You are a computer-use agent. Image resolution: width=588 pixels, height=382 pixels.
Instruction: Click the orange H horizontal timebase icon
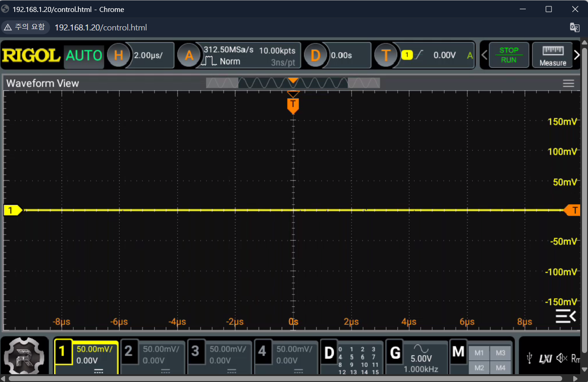coord(118,56)
